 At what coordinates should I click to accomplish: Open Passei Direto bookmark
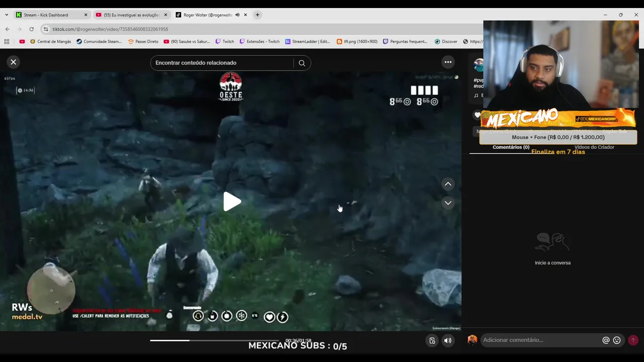[x=143, y=42]
